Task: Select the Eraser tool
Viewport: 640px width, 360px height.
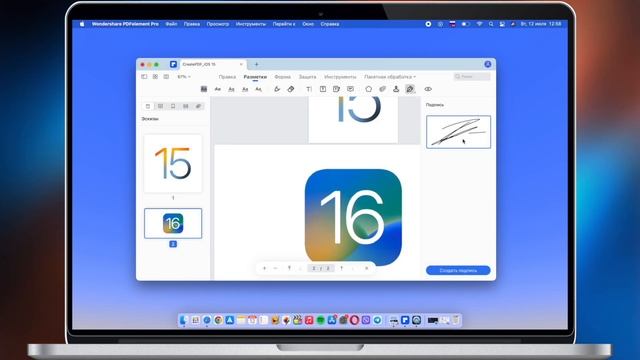Action: click(x=291, y=89)
